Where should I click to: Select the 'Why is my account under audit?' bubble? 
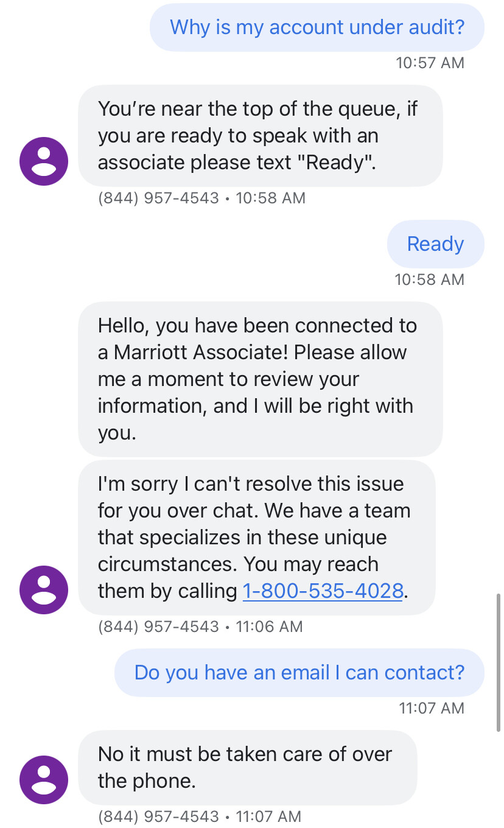(x=317, y=27)
